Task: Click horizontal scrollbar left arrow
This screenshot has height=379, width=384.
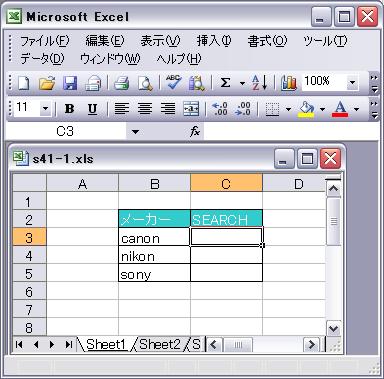Action: [x=214, y=344]
